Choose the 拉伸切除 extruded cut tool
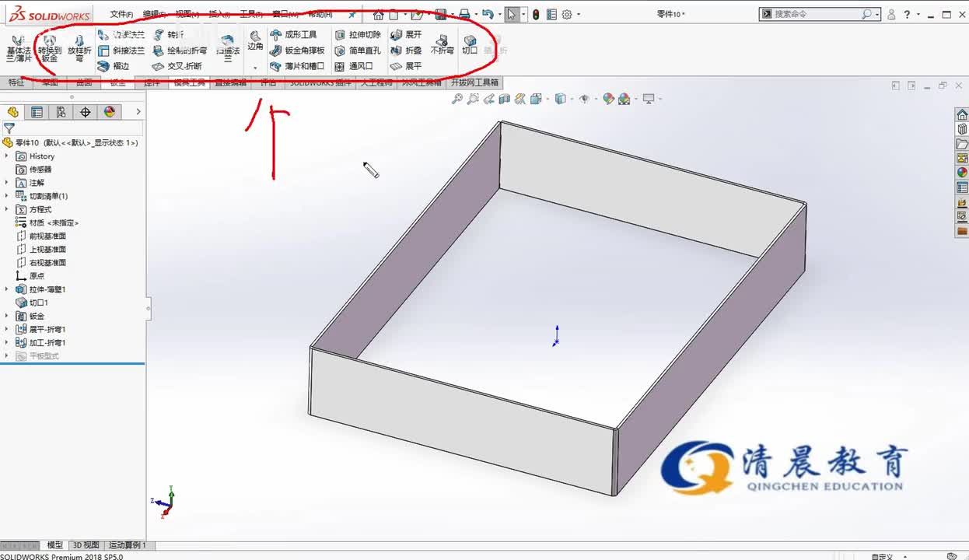Viewport: 969px width, 560px height. [358, 35]
